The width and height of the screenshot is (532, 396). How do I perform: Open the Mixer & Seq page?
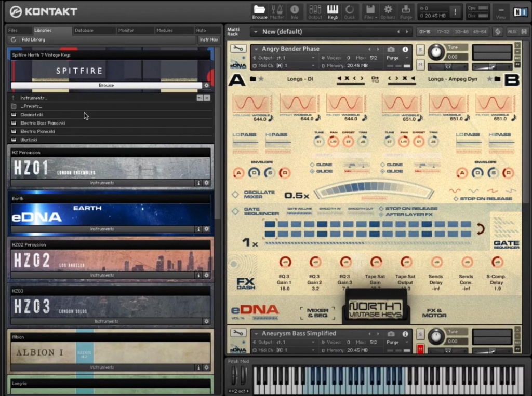coord(317,312)
